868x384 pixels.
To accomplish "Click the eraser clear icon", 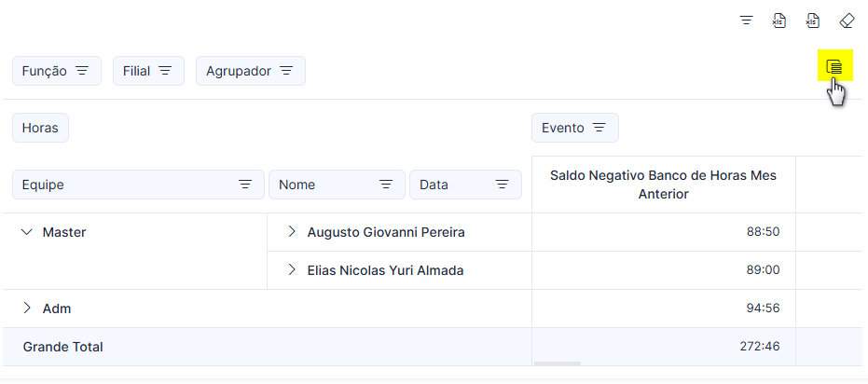I will tap(847, 21).
